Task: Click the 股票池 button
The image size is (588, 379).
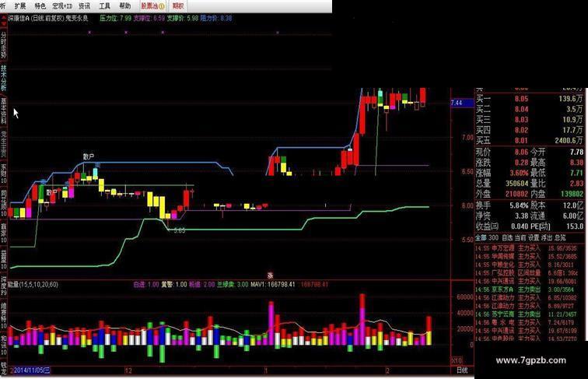Action: click(x=152, y=6)
